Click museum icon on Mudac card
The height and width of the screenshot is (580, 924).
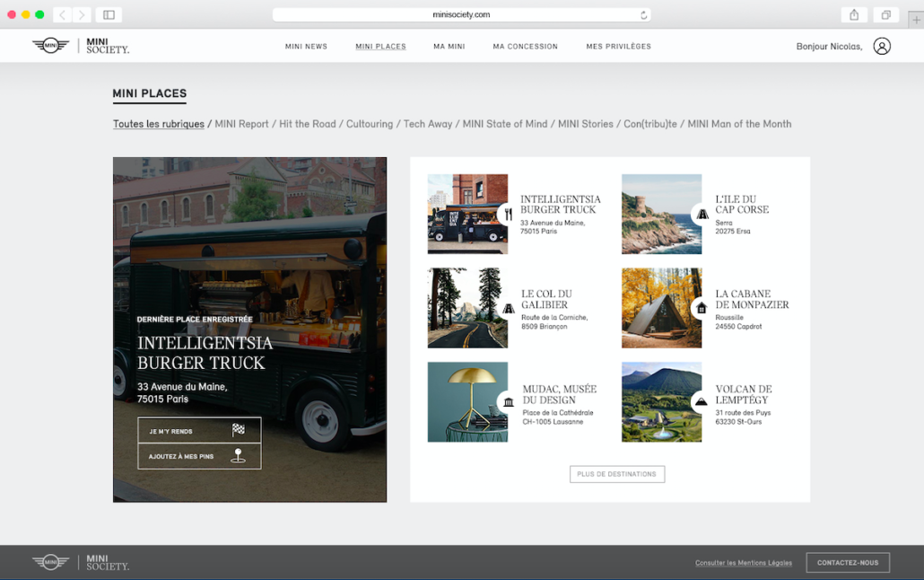(508, 402)
